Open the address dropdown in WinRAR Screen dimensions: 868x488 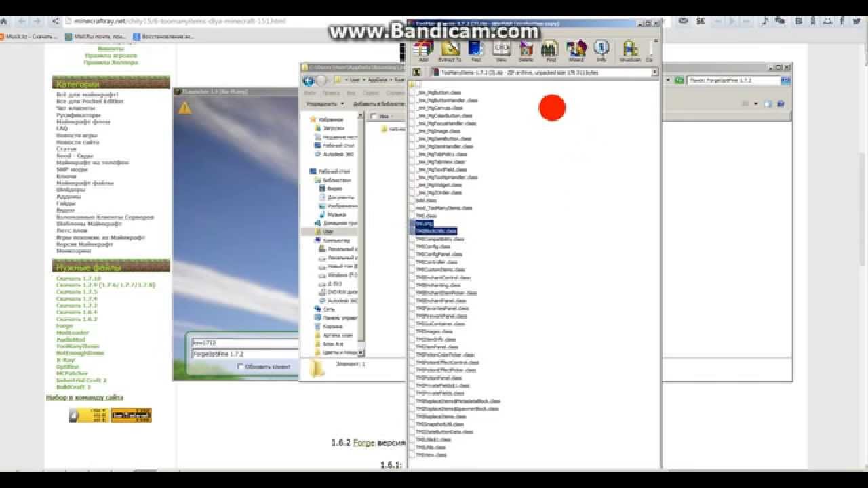[x=656, y=71]
